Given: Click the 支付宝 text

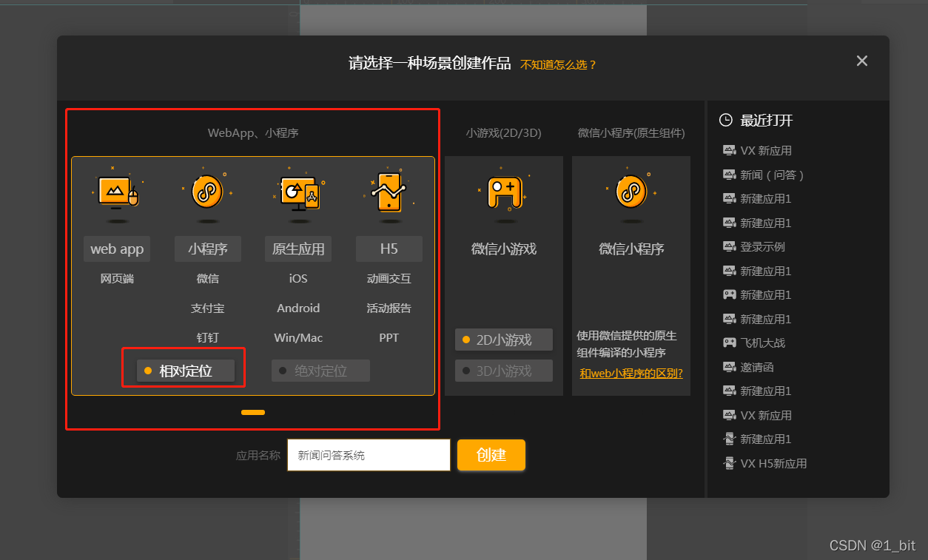Looking at the screenshot, I should [x=208, y=308].
